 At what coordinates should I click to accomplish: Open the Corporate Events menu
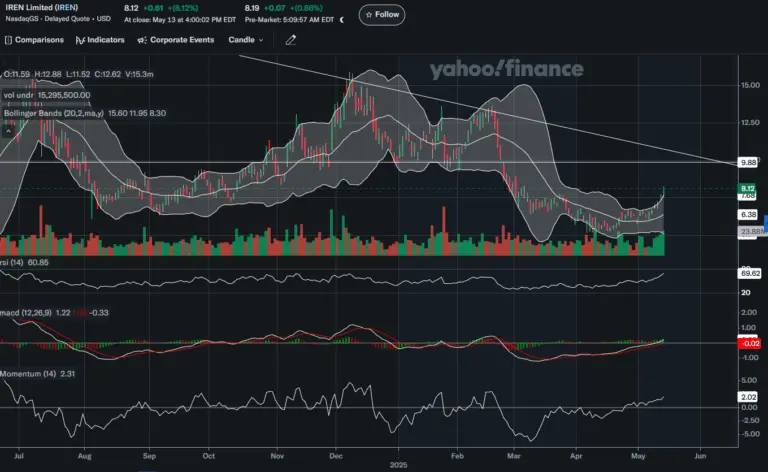point(176,40)
